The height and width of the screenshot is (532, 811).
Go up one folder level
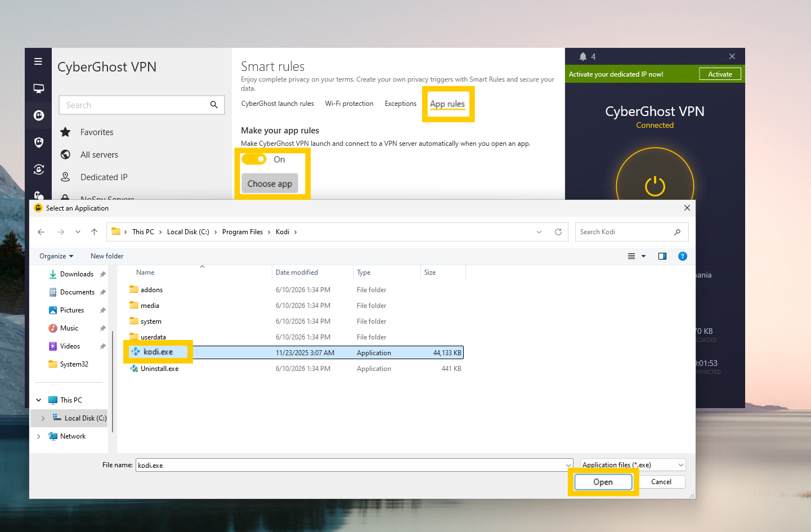[x=95, y=232]
